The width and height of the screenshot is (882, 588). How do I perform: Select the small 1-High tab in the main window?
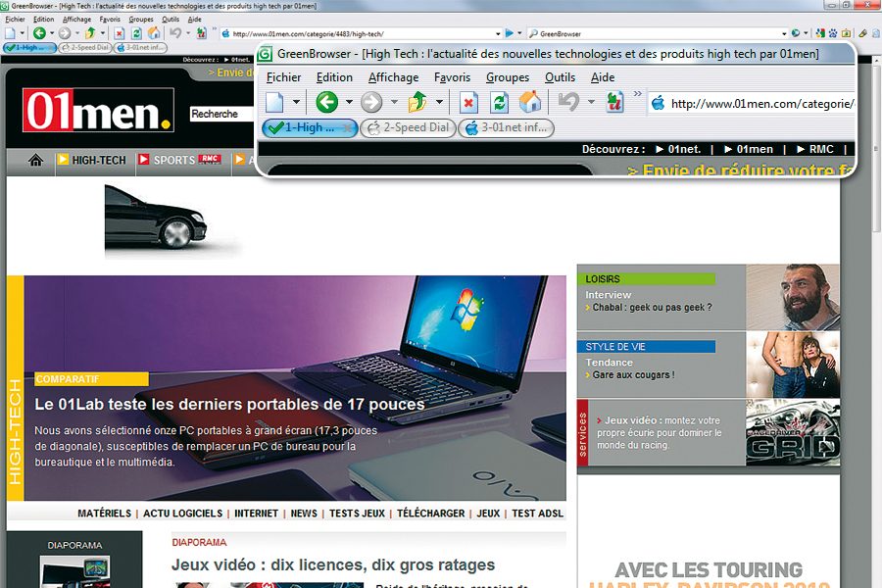point(29,48)
